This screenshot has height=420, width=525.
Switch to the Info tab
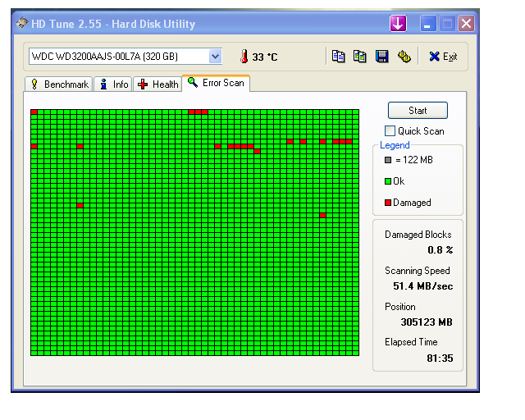click(x=113, y=84)
